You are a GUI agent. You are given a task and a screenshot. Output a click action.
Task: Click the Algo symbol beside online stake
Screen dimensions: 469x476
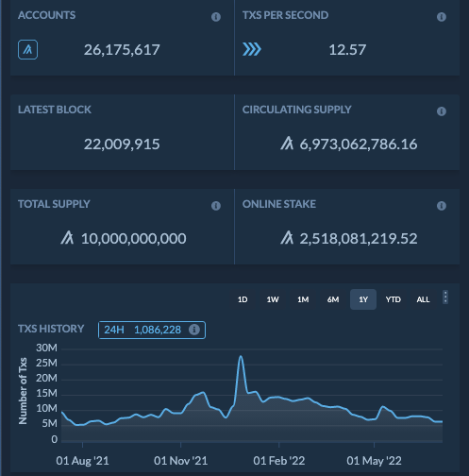[287, 238]
